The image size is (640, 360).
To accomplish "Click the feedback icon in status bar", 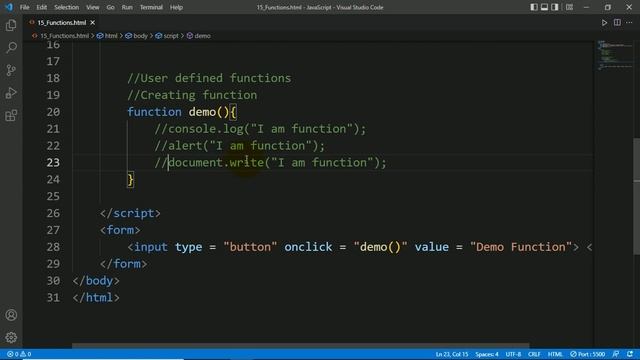I will tap(616, 354).
